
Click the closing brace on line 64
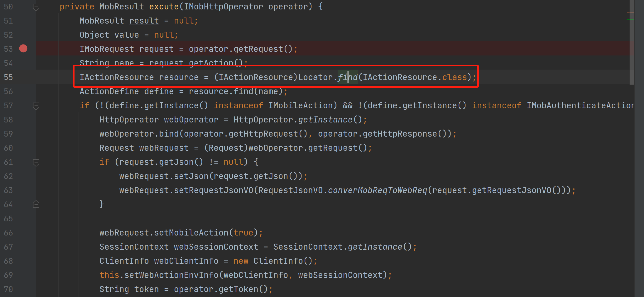pos(102,204)
